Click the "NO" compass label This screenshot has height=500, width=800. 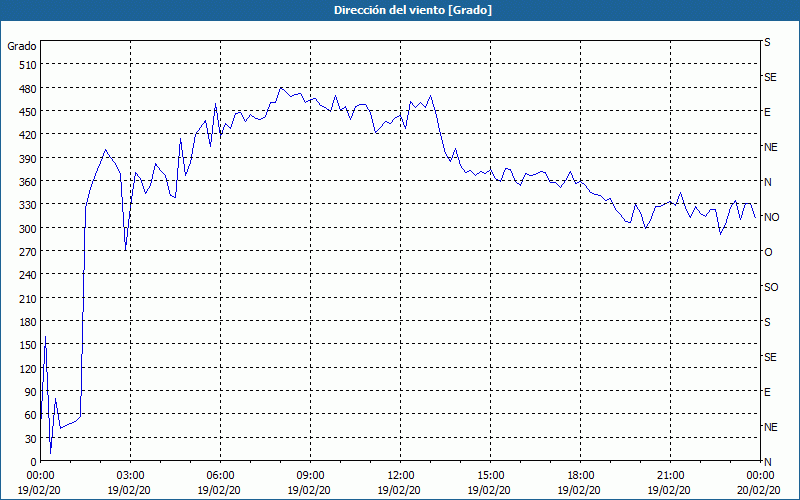click(771, 217)
